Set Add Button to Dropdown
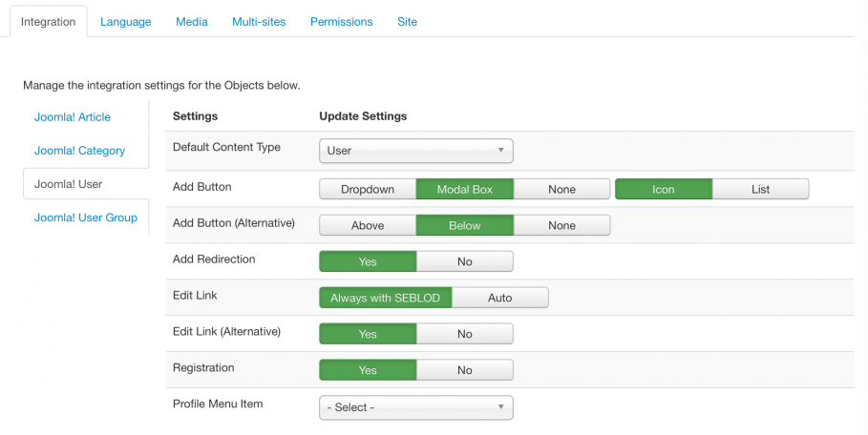The height and width of the screenshot is (435, 868). (x=368, y=189)
